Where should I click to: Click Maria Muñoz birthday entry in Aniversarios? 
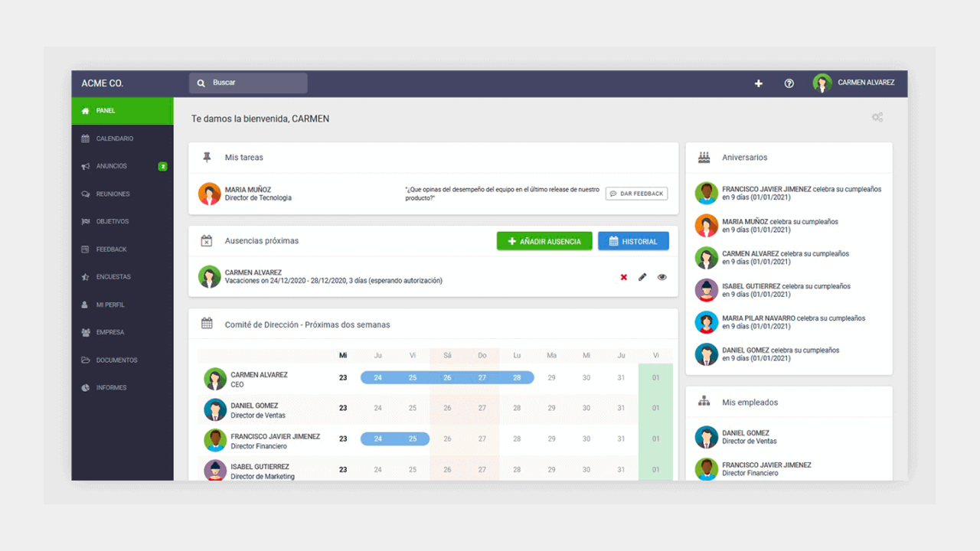780,226
